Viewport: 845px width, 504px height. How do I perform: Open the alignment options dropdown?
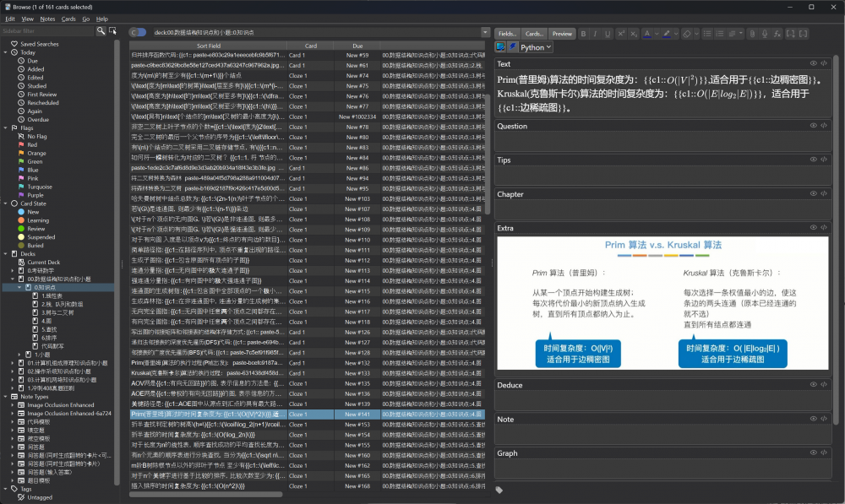[x=735, y=34]
